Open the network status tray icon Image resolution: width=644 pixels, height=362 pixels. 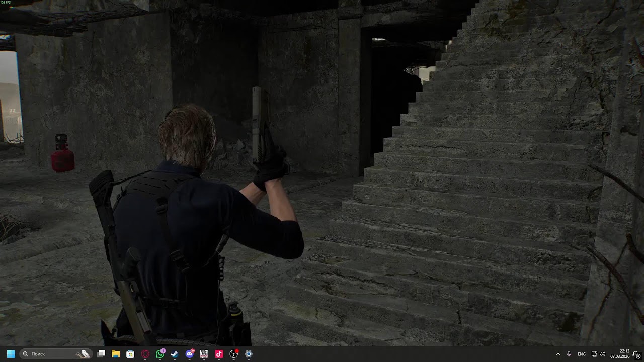click(x=594, y=354)
